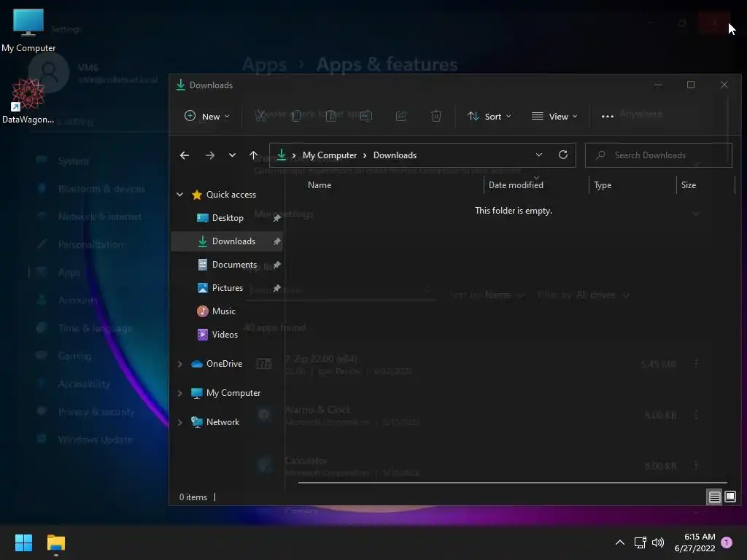Select DataWagon desktop shortcut
This screenshot has height=560, width=747.
coord(28,101)
